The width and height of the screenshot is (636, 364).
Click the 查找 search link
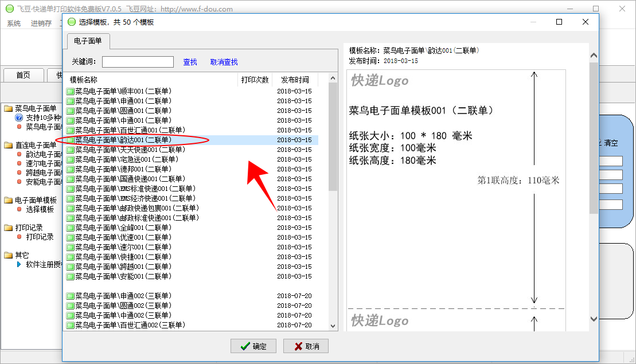point(190,62)
